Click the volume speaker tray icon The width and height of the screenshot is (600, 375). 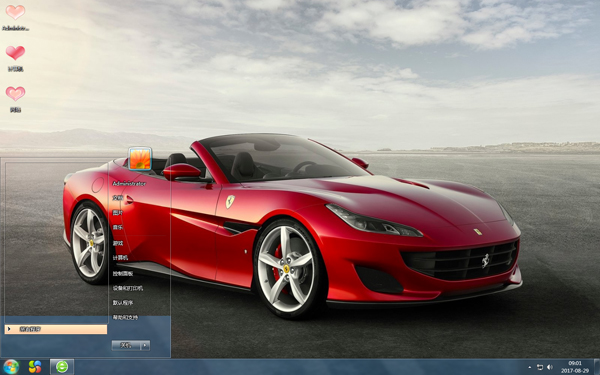[x=550, y=367]
